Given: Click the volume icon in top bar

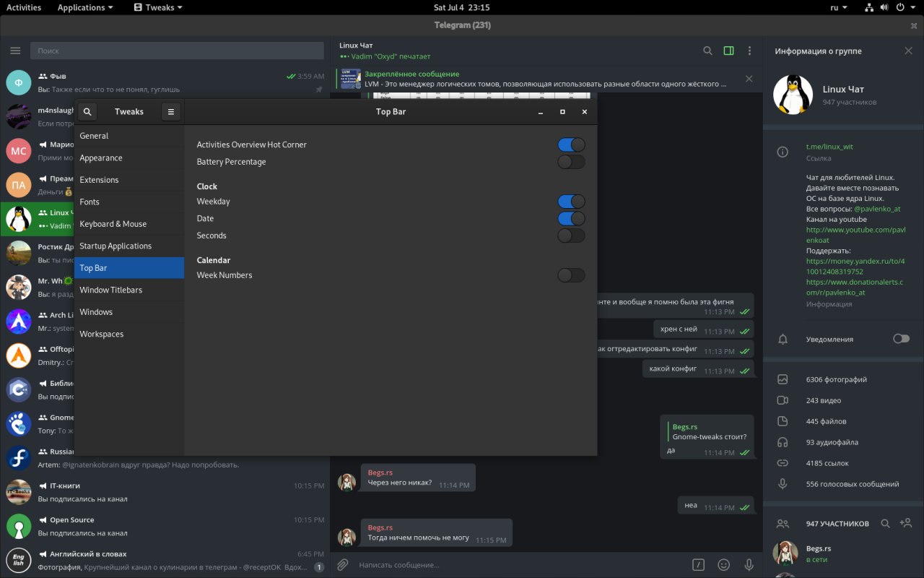Looking at the screenshot, I should (x=885, y=7).
